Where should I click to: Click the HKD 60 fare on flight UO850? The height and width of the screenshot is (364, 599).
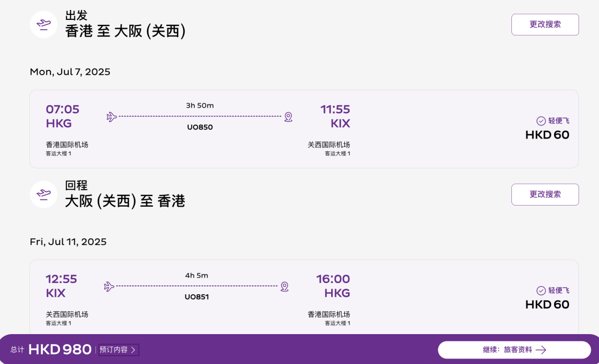(547, 135)
